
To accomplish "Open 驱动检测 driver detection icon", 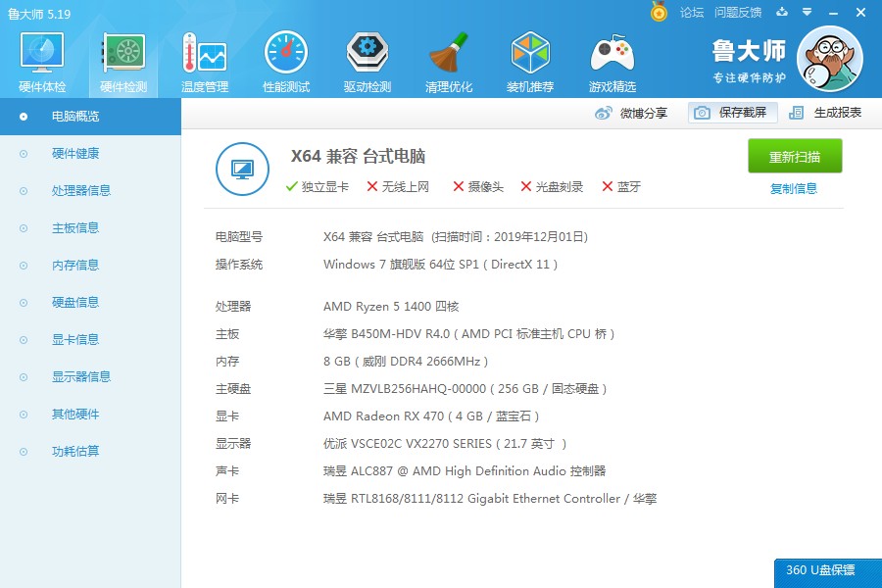I will click(367, 52).
